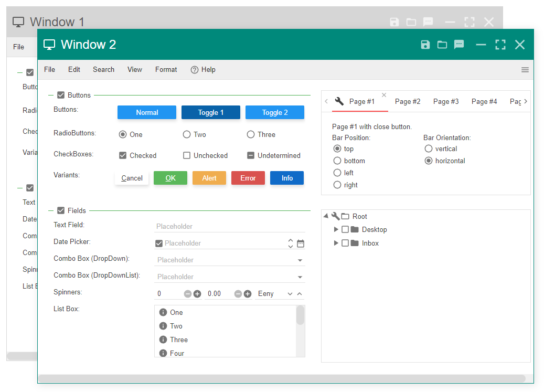
Task: Open the Edit menu
Action: point(74,69)
